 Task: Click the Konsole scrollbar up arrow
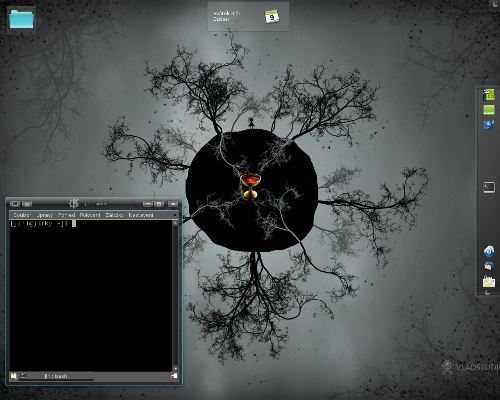click(x=175, y=223)
